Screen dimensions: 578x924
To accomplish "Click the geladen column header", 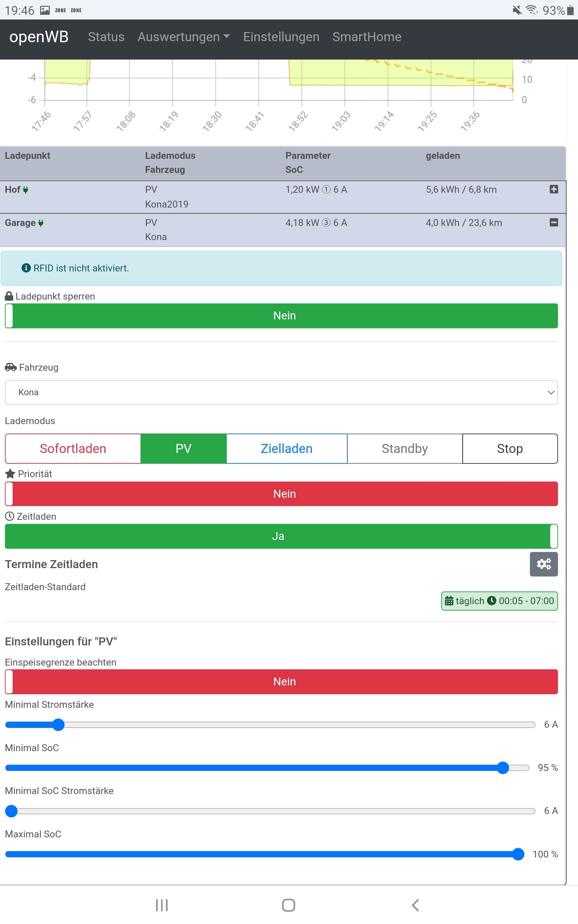I will pyautogui.click(x=443, y=156).
